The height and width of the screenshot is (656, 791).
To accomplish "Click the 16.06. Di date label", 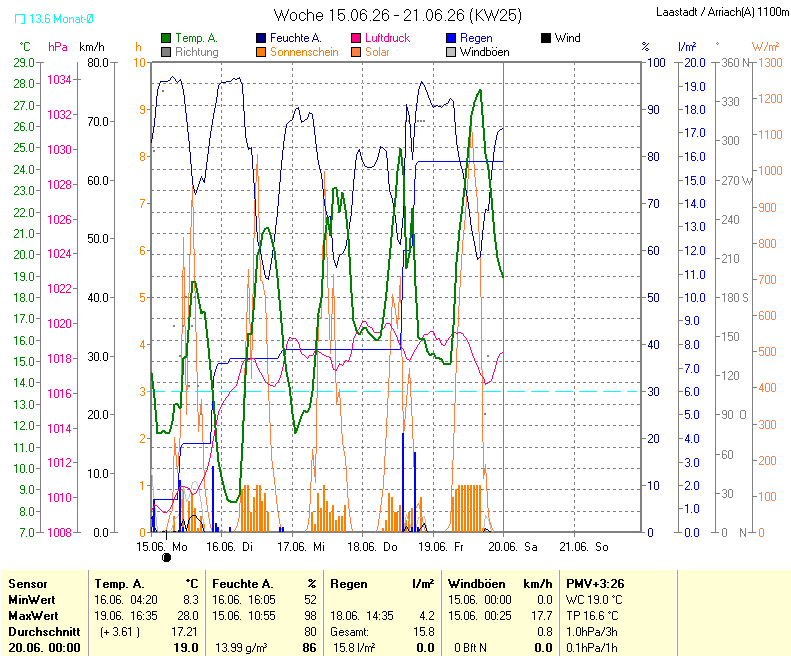I will coord(230,546).
